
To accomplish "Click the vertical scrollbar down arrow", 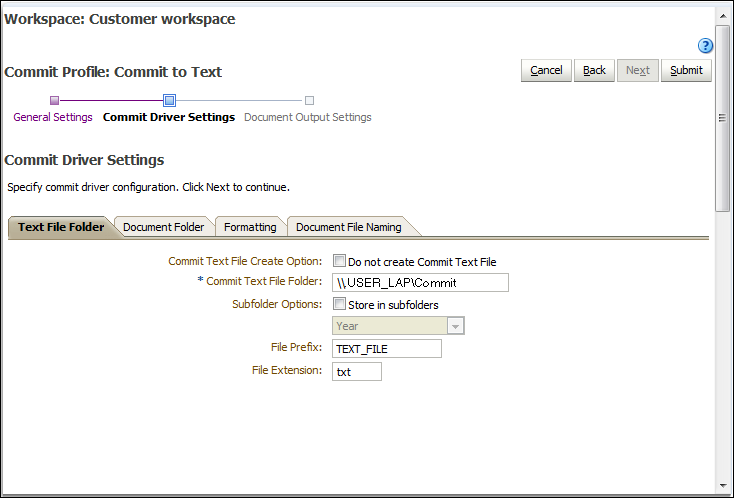I will [723, 486].
